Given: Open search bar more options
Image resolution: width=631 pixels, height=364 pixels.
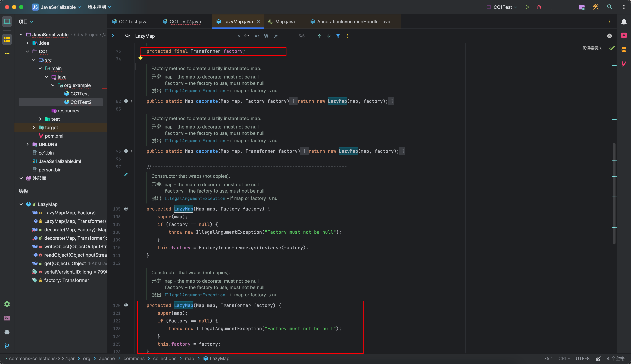Looking at the screenshot, I should click(x=347, y=36).
